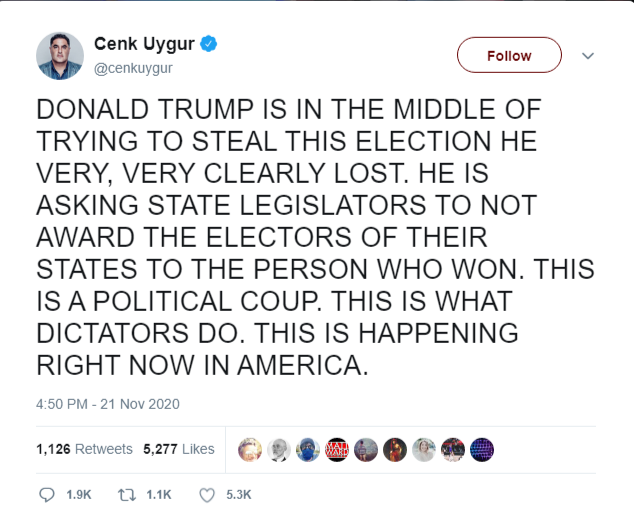Open the 4:50 PM - 21 Nov 2020 timestamp
This screenshot has width=634, height=523.
[107, 405]
